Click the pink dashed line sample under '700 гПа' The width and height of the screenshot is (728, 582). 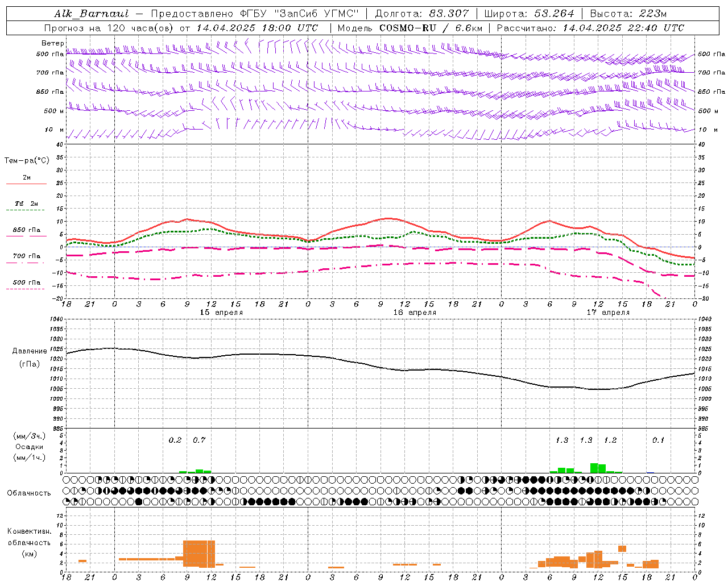[x=25, y=263]
